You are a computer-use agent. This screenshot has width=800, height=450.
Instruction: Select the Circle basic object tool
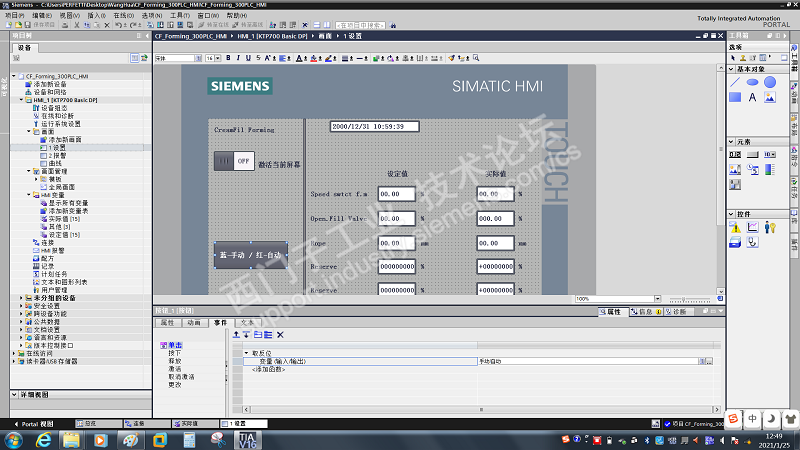770,82
